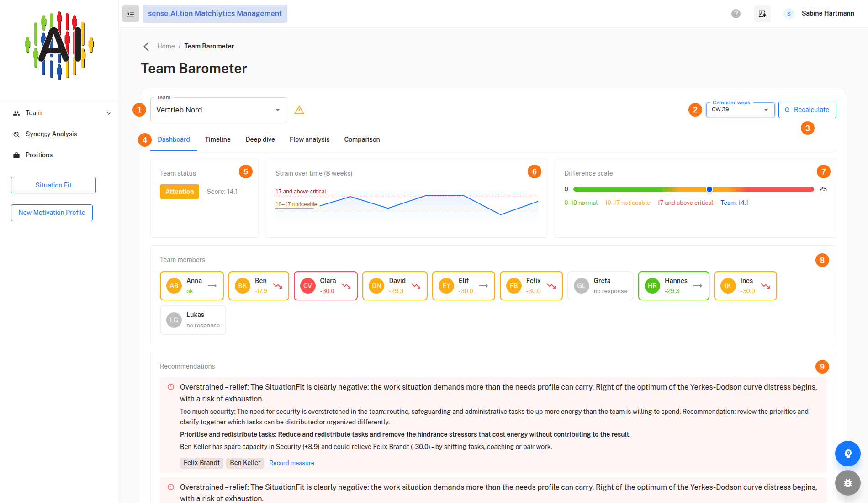Image resolution: width=868 pixels, height=503 pixels.
Task: Open the Calendar week CW 39 dropdown
Action: (x=740, y=110)
